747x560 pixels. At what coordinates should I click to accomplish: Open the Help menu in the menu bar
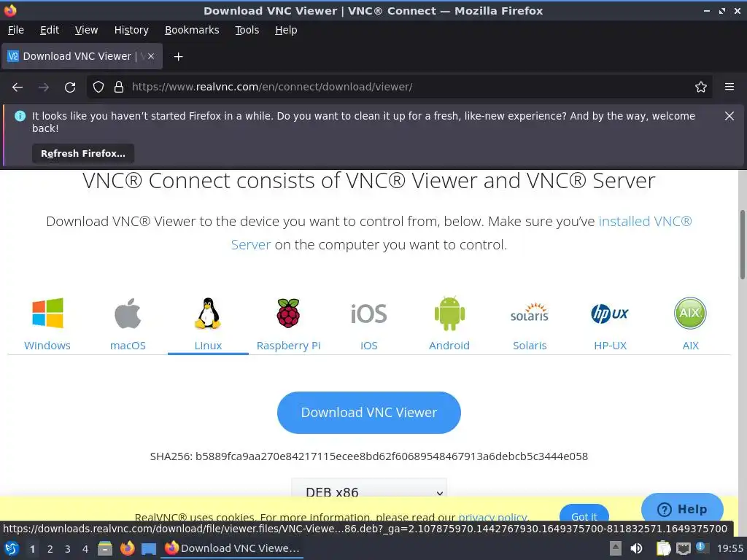[286, 30]
